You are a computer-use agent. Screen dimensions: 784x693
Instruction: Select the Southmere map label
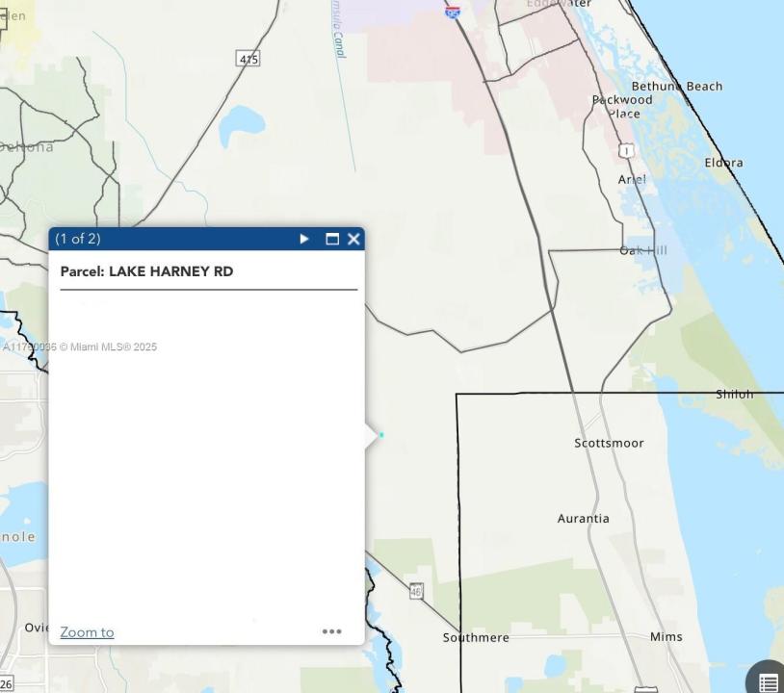coord(476,637)
